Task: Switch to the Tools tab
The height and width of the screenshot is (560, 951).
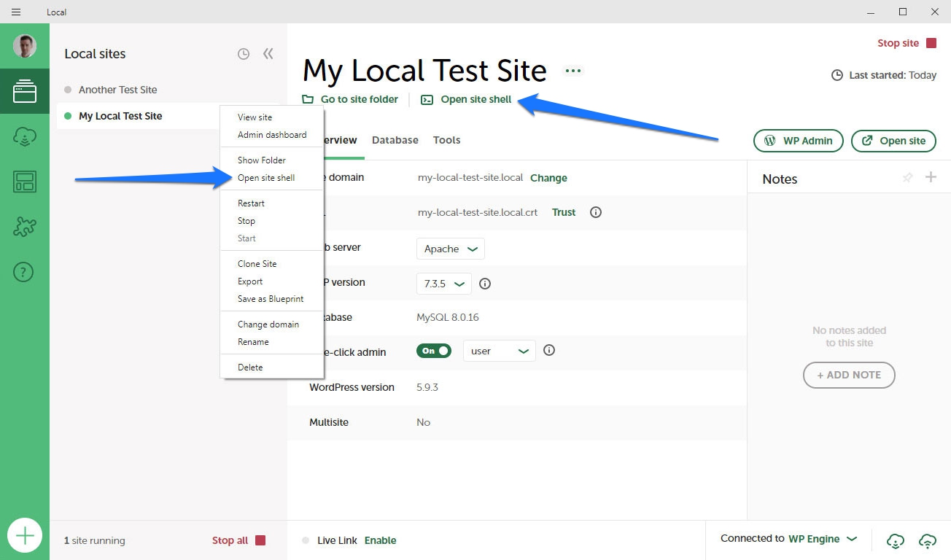Action: 446,140
